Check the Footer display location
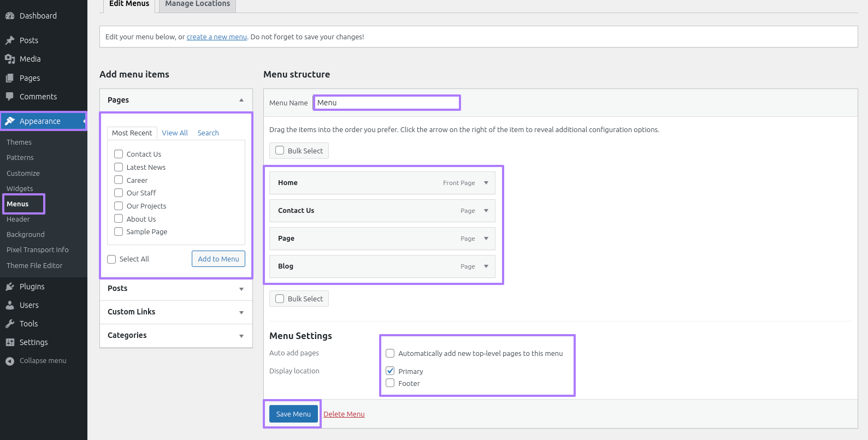 [x=390, y=383]
